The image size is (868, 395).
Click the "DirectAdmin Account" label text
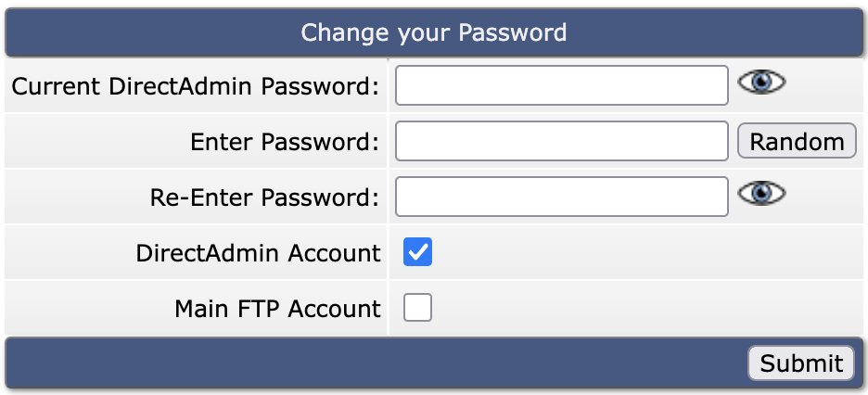click(258, 253)
